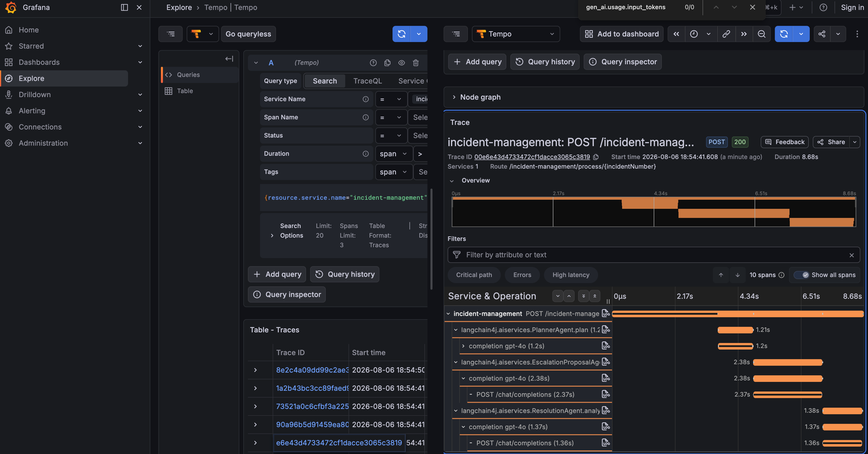Open Dashboards in the sidebar
The width and height of the screenshot is (868, 454).
39,62
